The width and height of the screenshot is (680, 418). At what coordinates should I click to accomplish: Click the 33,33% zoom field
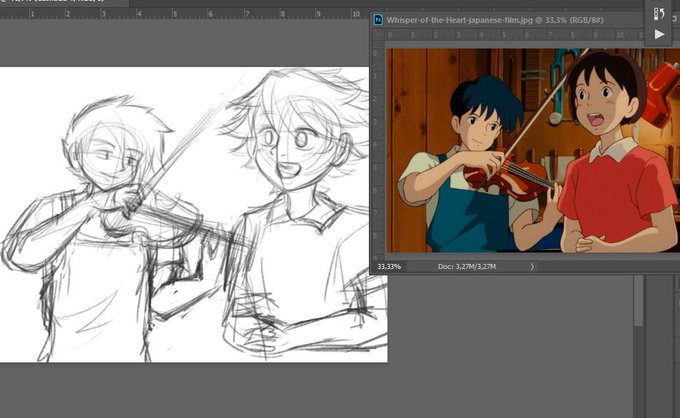(x=389, y=267)
